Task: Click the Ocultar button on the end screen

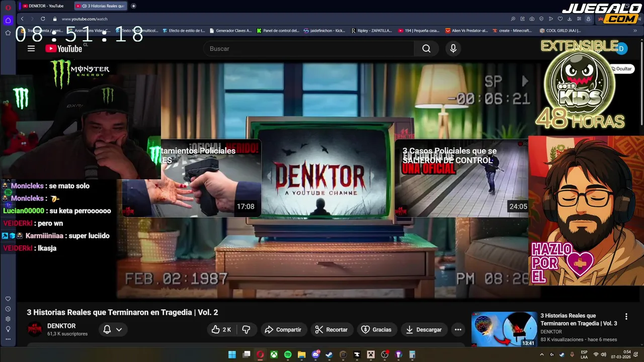Action: point(621,69)
